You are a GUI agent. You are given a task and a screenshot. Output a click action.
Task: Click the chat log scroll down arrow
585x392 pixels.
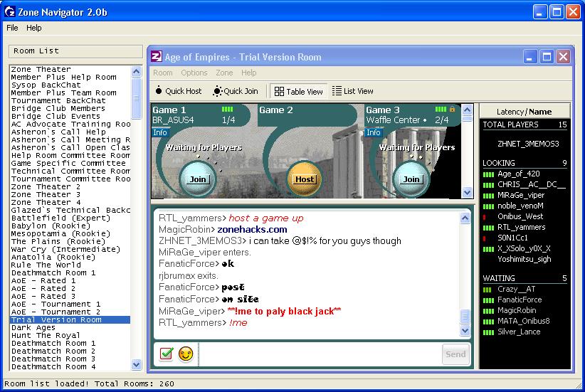[465, 330]
